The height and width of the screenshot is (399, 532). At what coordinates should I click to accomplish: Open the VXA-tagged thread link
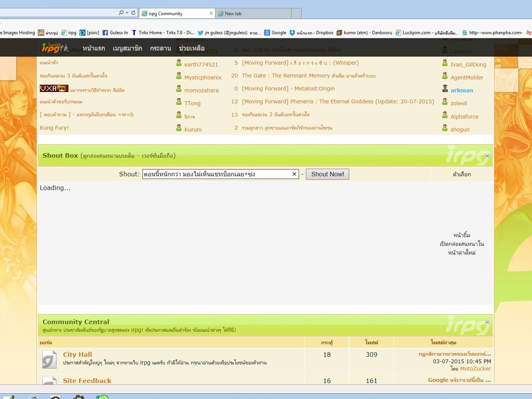pos(97,90)
